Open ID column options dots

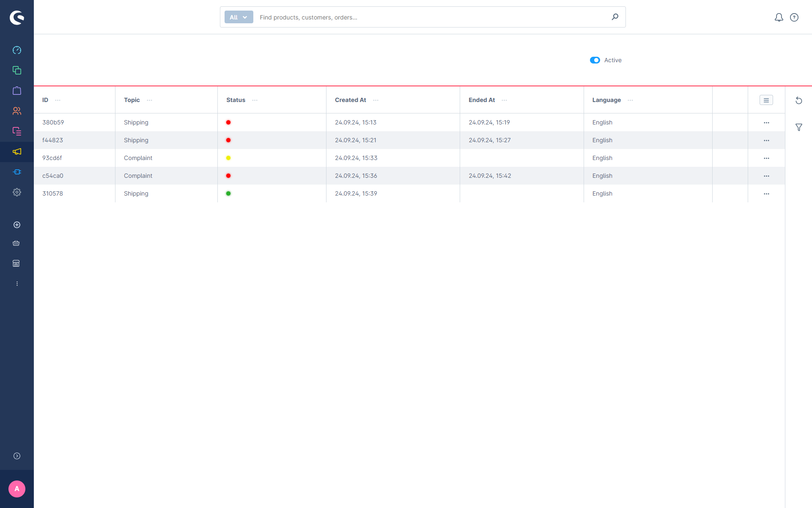point(58,100)
